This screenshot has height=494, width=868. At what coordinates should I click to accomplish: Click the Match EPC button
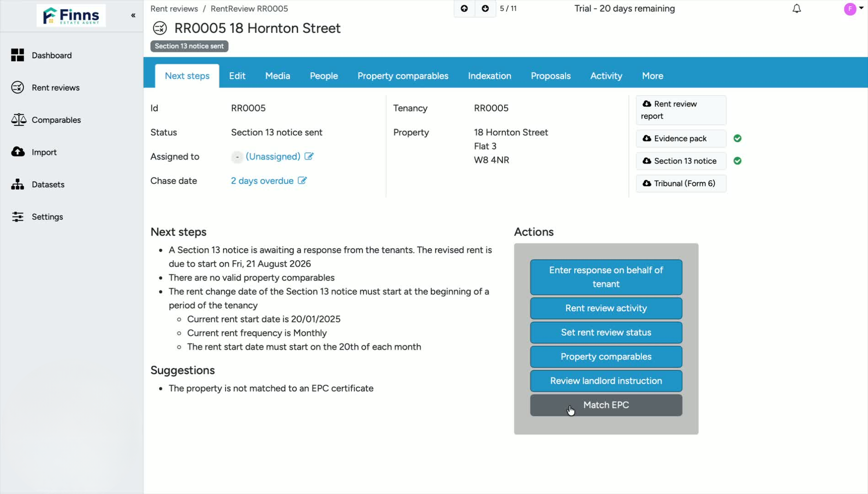pyautogui.click(x=606, y=405)
